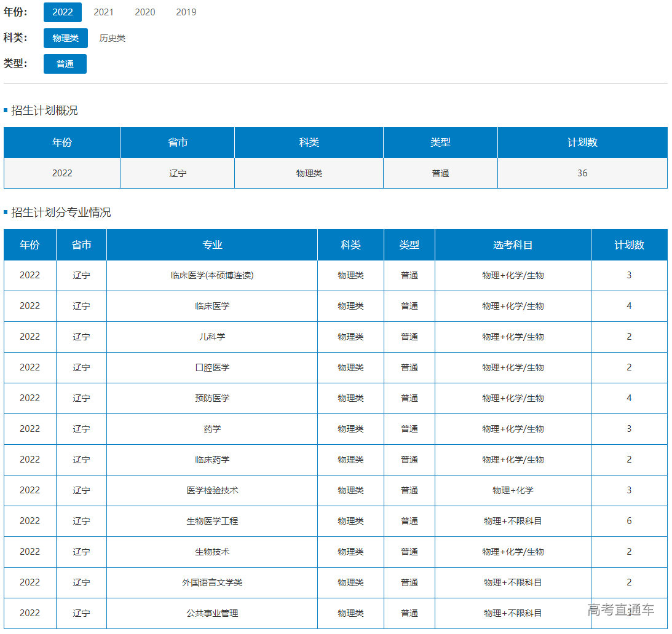Click the 医学检验技术 major cell
The image size is (672, 634).
coord(212,490)
